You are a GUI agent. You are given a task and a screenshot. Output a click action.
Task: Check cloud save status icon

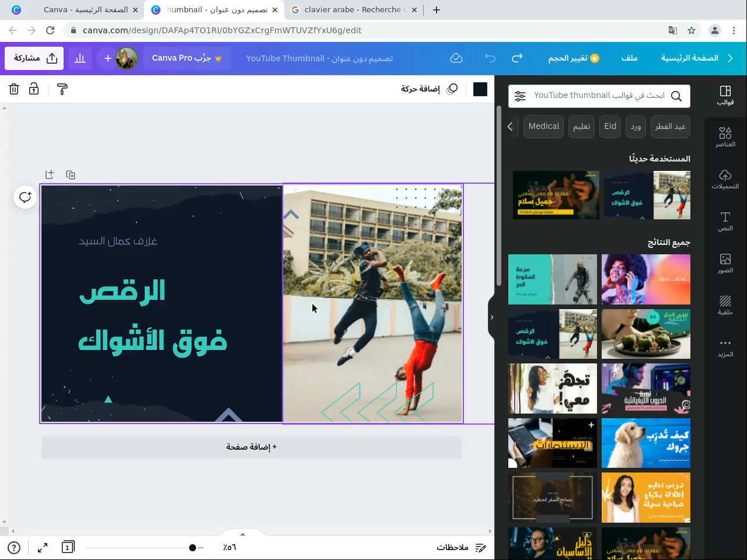pos(456,58)
